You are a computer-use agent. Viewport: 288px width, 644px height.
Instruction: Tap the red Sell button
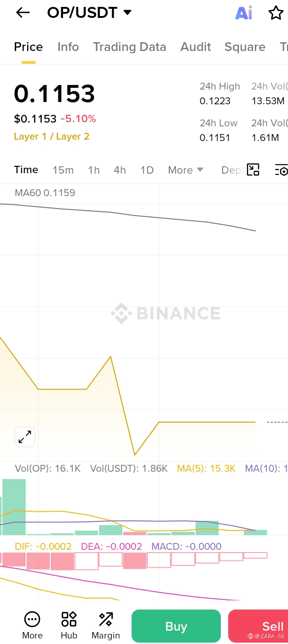258,626
